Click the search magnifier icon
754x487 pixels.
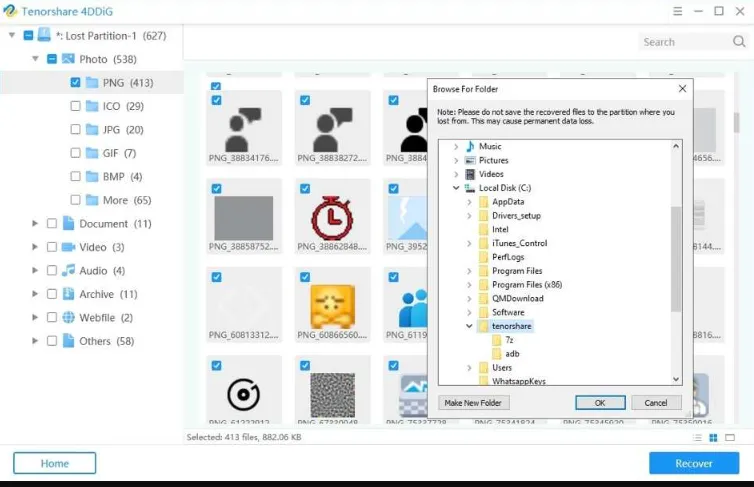[739, 42]
